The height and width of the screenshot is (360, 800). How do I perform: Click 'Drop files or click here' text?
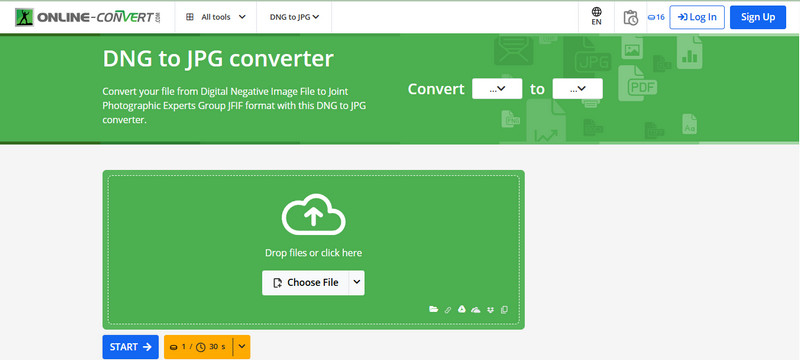(313, 253)
